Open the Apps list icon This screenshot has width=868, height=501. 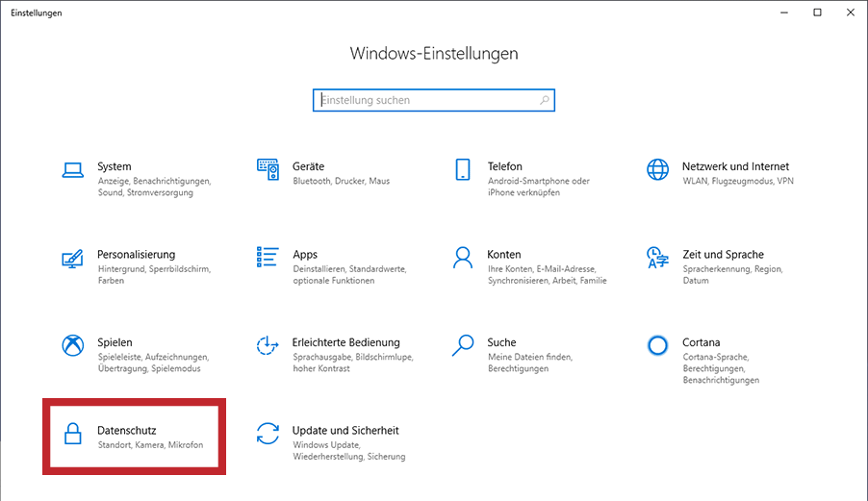(x=268, y=257)
